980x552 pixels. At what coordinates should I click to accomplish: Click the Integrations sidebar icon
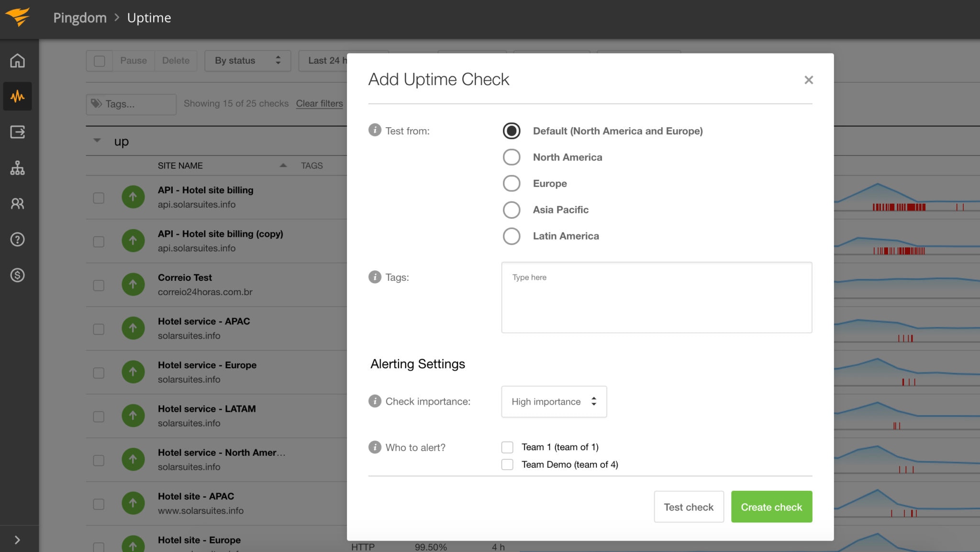coord(17,168)
